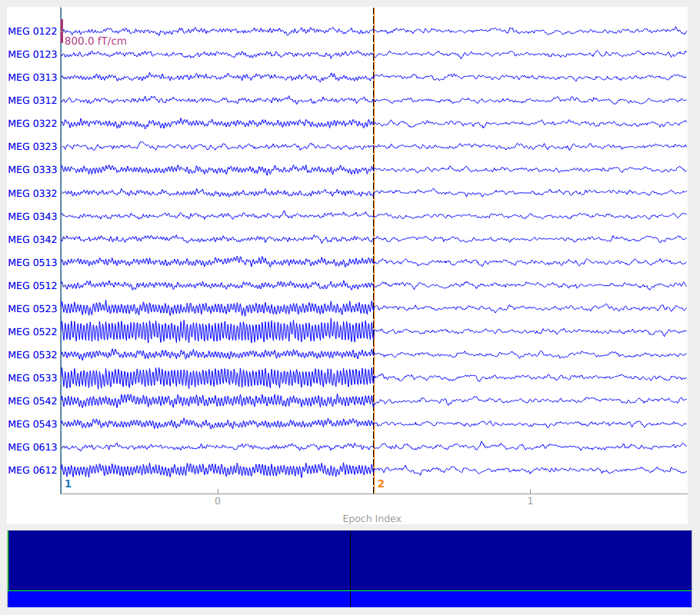Click x-axis tick label 1
This screenshot has width=700, height=615.
point(529,502)
